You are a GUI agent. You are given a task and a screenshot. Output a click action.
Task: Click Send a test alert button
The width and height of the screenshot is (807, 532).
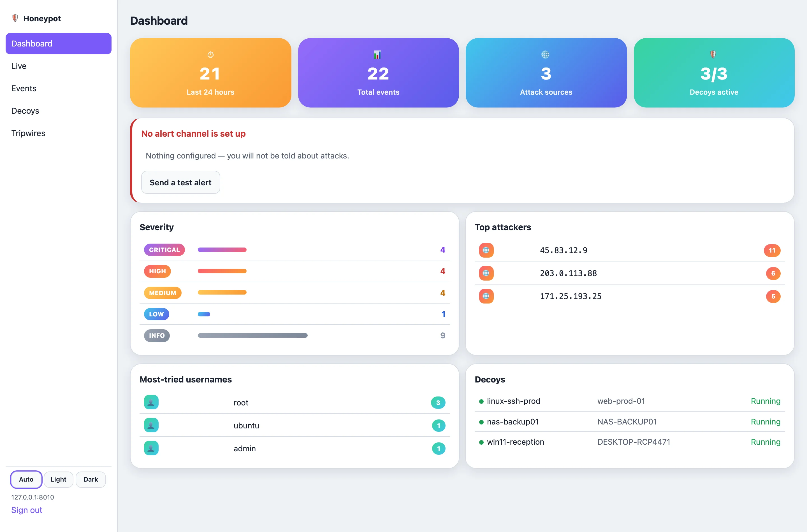pos(181,183)
